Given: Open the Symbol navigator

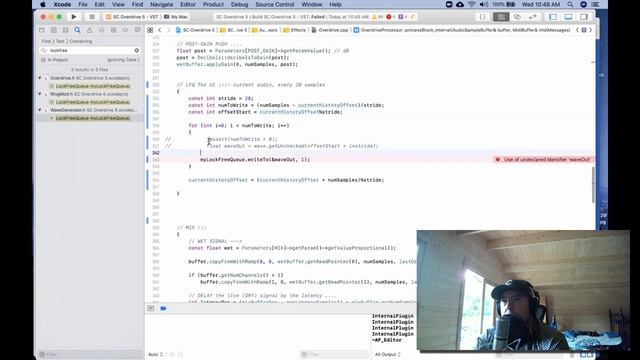Looking at the screenshot, I should tap(65, 30).
